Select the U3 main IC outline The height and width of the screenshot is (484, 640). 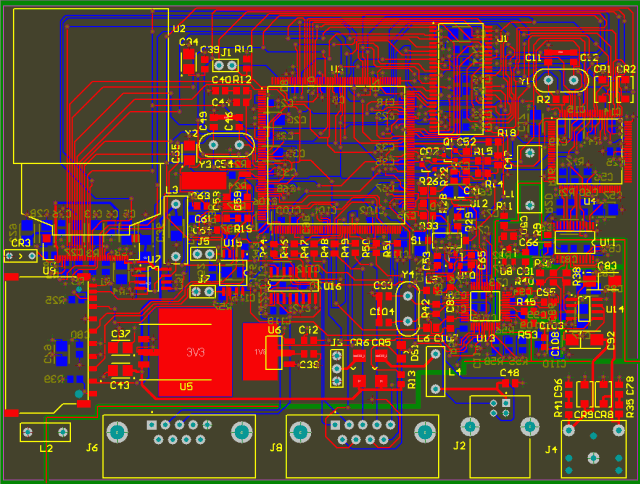[x=336, y=155]
